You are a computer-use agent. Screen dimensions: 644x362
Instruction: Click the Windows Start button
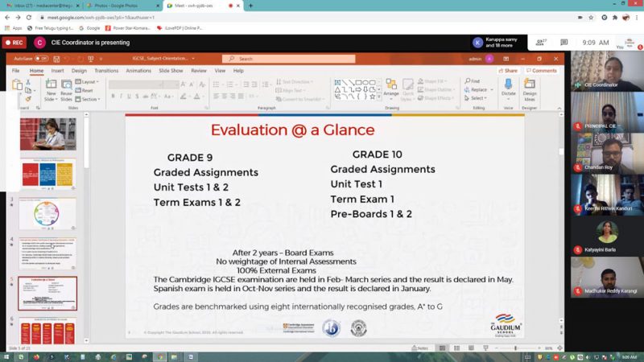[x=6, y=357]
